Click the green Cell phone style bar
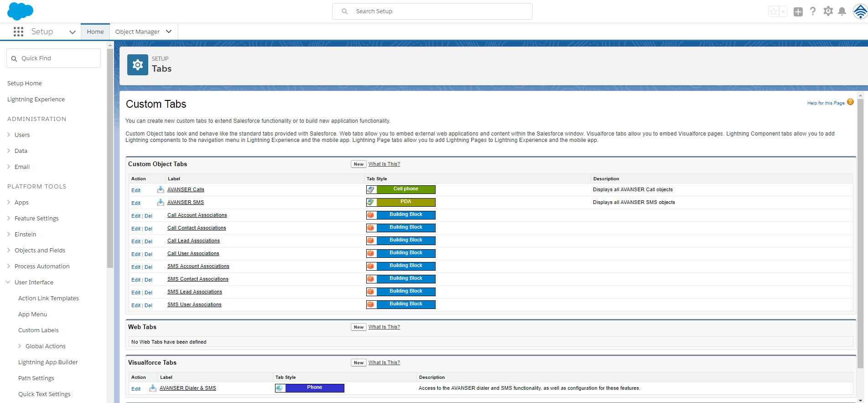 click(406, 189)
